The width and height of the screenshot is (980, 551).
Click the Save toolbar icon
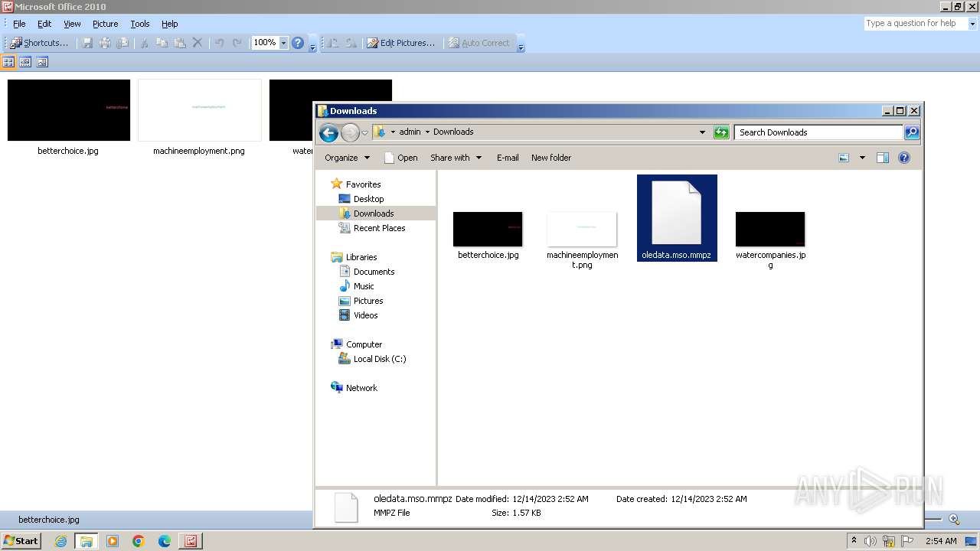click(x=87, y=43)
